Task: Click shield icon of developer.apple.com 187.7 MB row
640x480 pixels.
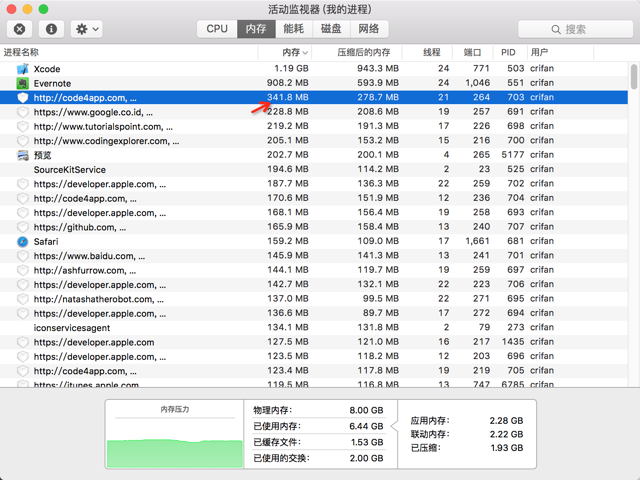Action: (x=23, y=184)
